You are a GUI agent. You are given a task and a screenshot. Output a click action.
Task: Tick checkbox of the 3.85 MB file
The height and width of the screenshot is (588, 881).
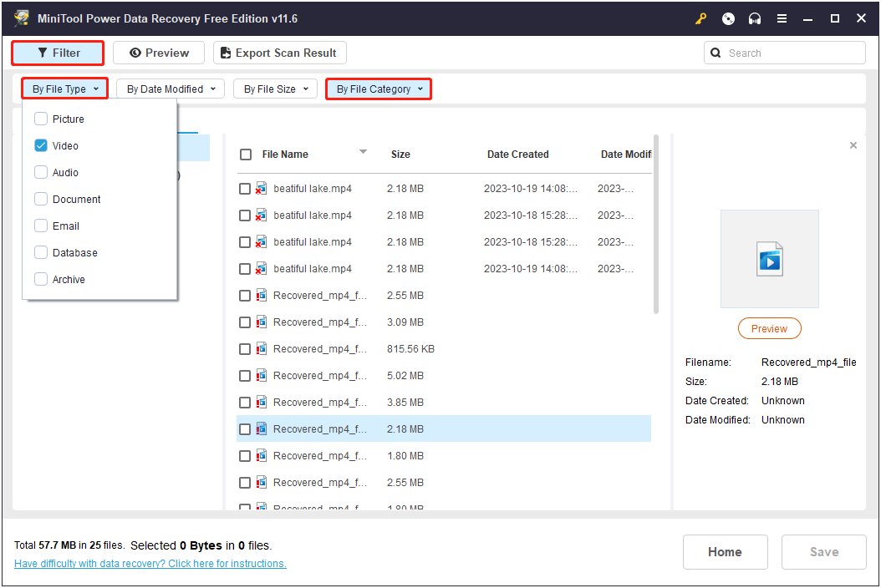(244, 402)
